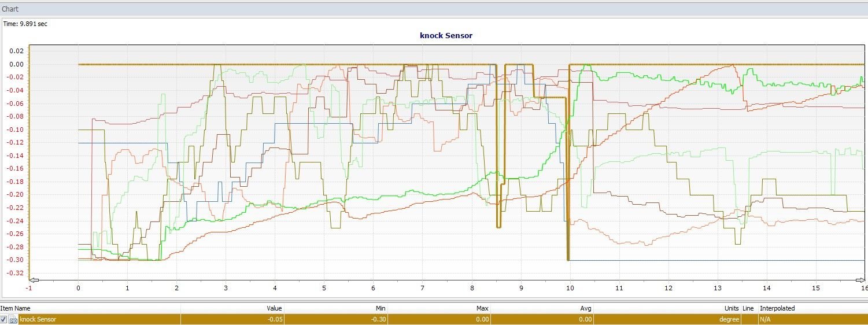Click the left scroll arrow on time axis
The width and height of the screenshot is (868, 325).
coord(34,279)
